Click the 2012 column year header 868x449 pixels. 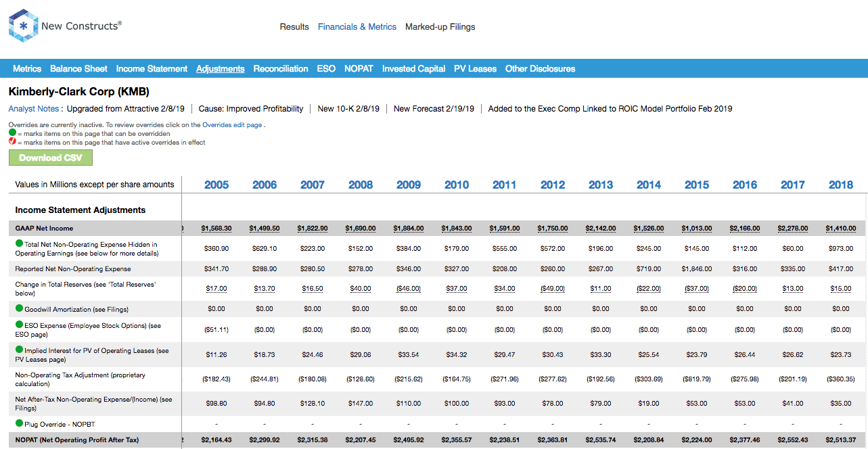[x=553, y=185]
